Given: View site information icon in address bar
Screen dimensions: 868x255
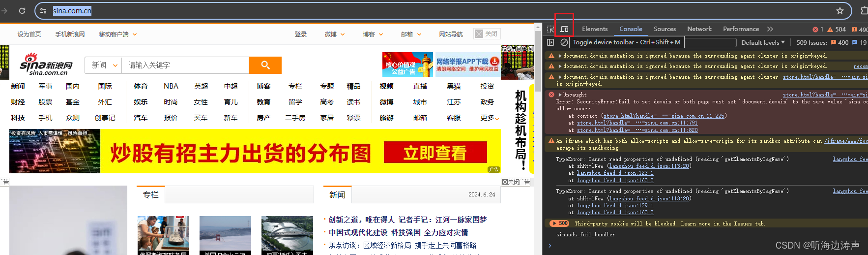Looking at the screenshot, I should pos(43,11).
